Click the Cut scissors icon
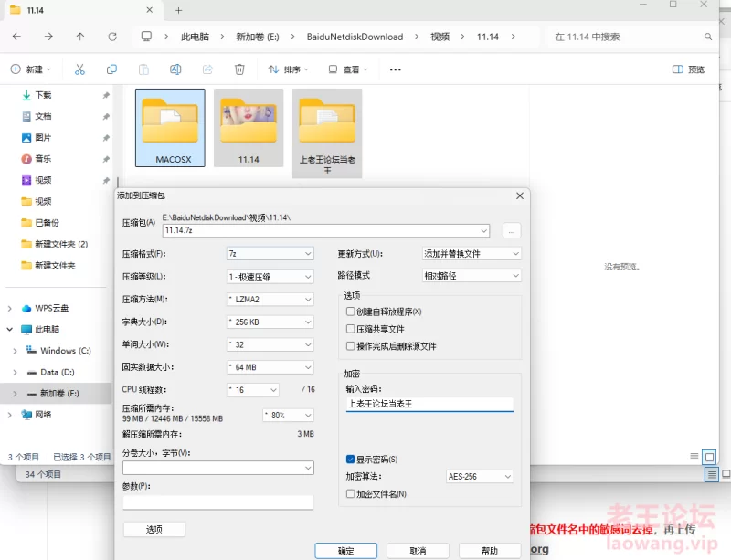 tap(79, 69)
